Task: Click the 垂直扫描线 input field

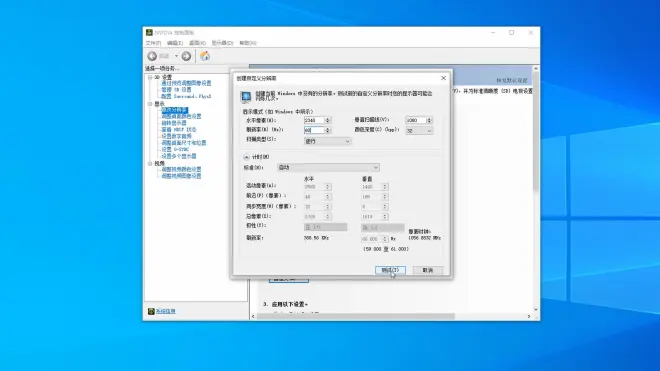Action: [x=415, y=120]
